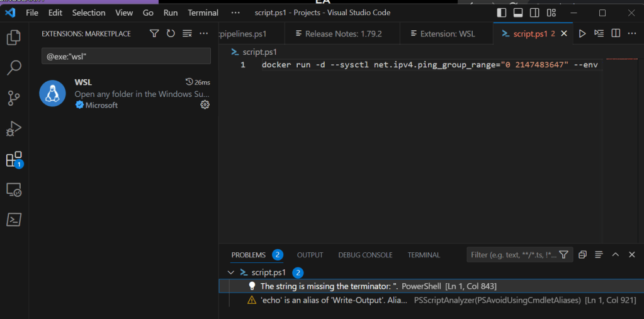Open Source Control view

14,99
